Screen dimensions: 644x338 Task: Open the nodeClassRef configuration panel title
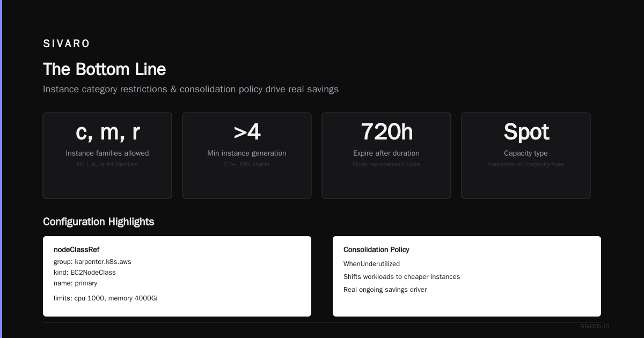click(x=76, y=249)
